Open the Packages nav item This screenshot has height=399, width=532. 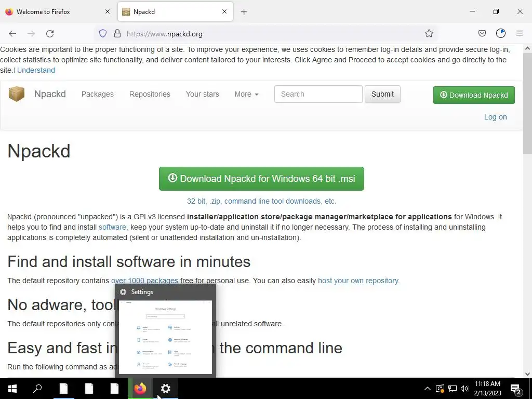pyautogui.click(x=97, y=94)
